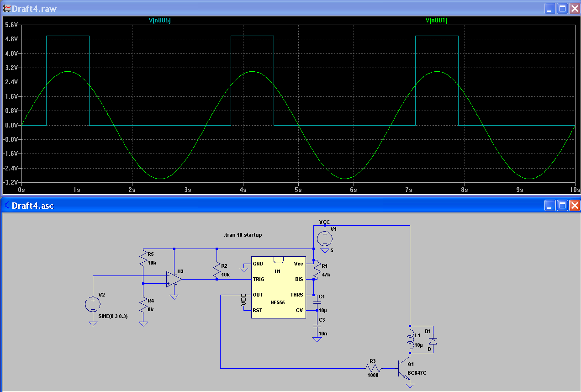This screenshot has width=581, height=392.
Task: Click ground symbol under U3 op-amp
Action: click(174, 297)
